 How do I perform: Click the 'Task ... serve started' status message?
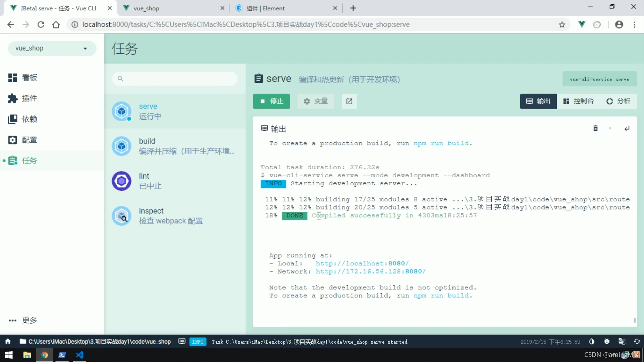coord(309,342)
